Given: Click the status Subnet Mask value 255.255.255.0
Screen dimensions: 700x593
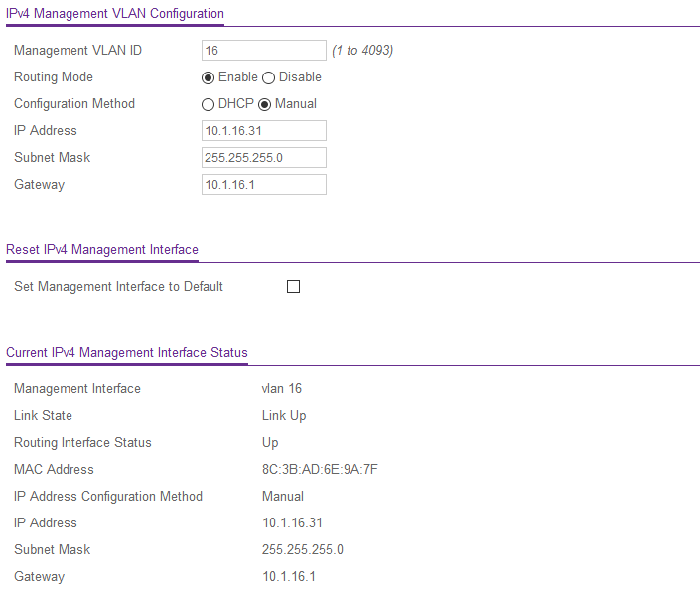Looking at the screenshot, I should point(303,549).
